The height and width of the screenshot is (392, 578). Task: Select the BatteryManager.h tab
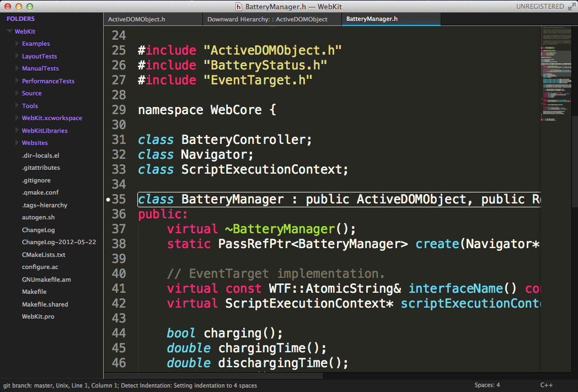[x=391, y=19]
